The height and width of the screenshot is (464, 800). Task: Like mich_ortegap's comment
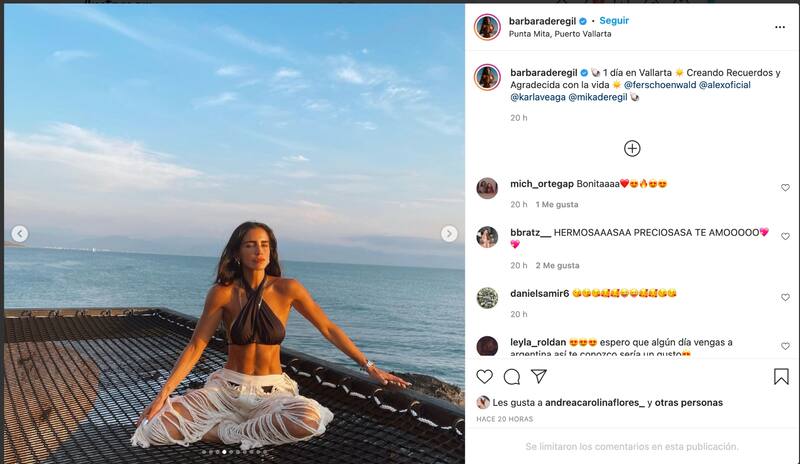(785, 188)
